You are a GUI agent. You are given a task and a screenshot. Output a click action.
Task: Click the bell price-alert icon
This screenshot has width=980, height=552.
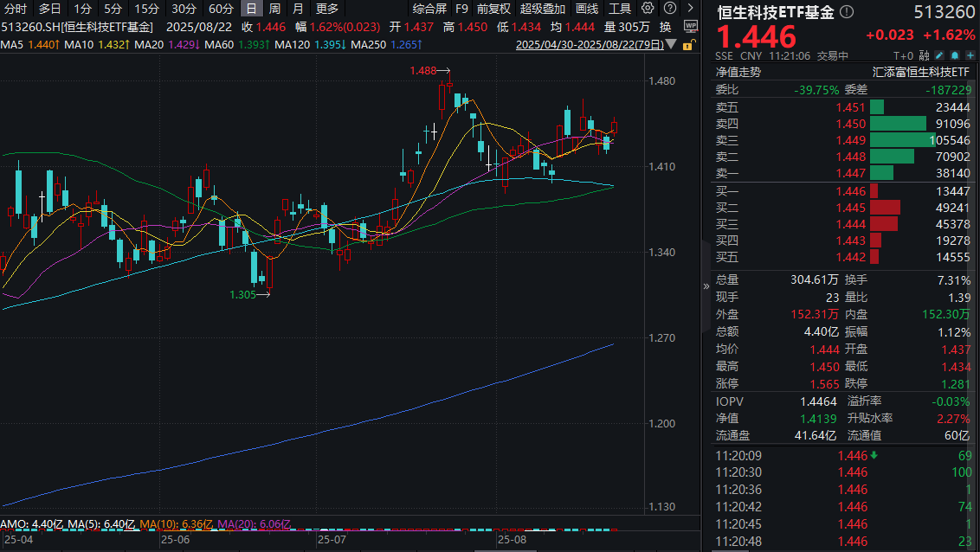point(954,55)
